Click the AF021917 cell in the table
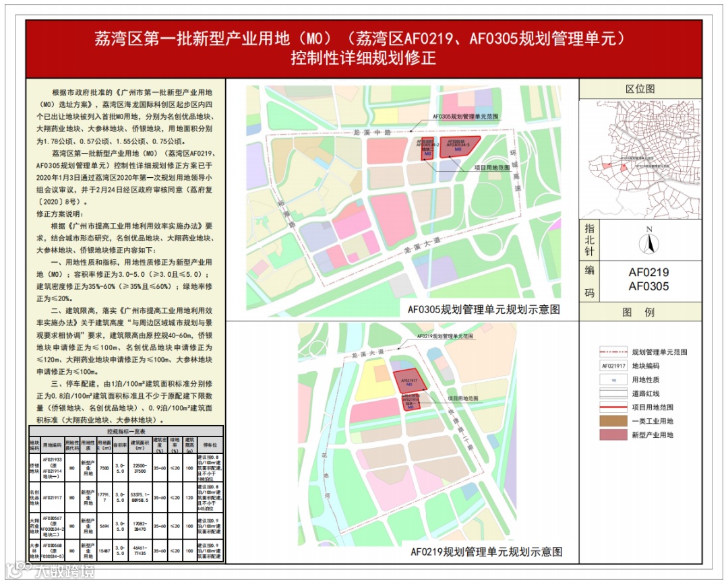 click(53, 498)
